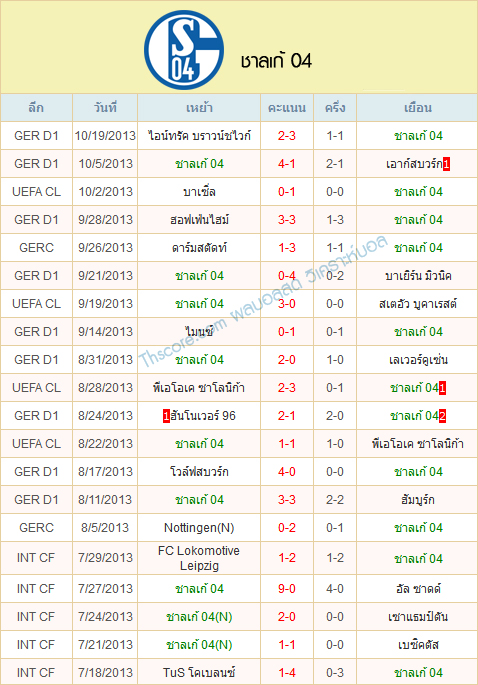Viewport: 478px width, 685px height.
Task: Open home team ชาลเก้ 04 on 8/11/2013
Action: [x=199, y=499]
